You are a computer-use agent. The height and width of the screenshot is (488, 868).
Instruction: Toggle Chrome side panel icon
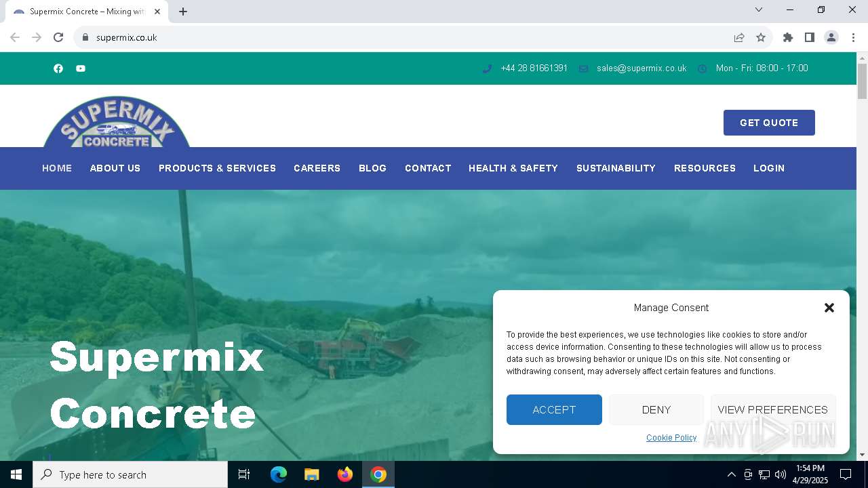[x=810, y=37]
